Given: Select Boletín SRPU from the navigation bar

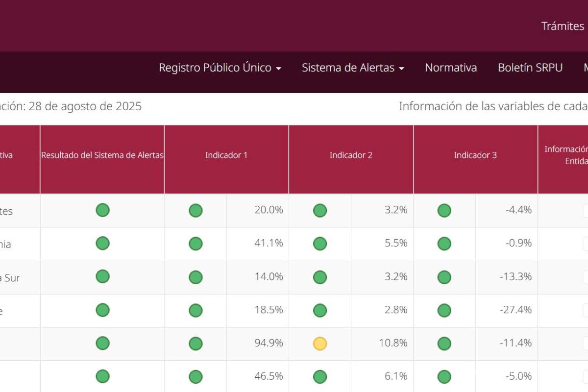Looking at the screenshot, I should 530,68.
